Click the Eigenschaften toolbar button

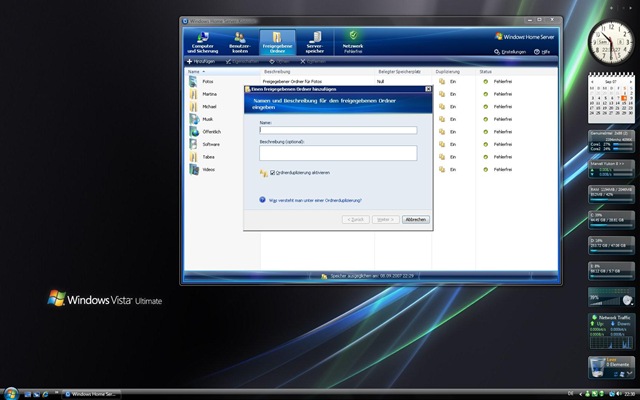(x=242, y=62)
